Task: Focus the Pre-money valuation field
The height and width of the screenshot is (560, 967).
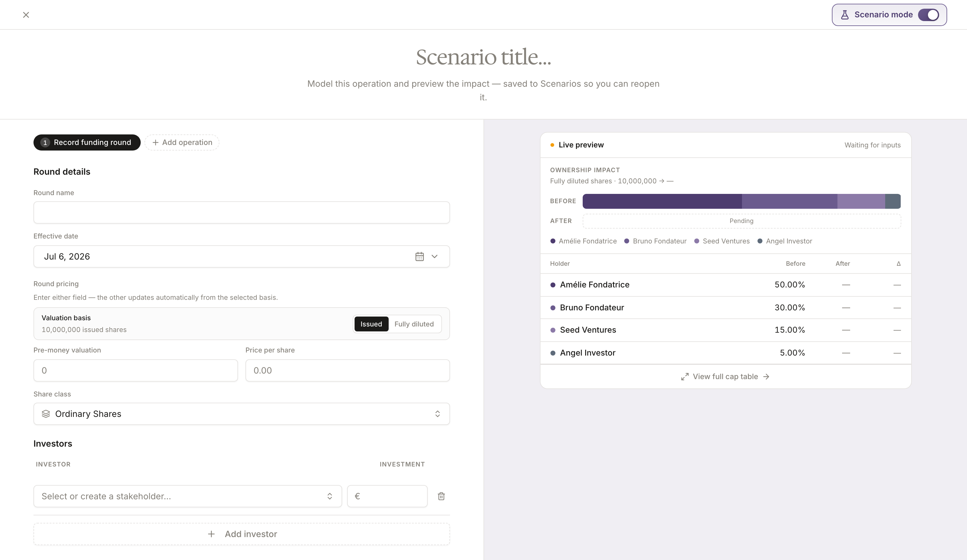Action: click(135, 370)
